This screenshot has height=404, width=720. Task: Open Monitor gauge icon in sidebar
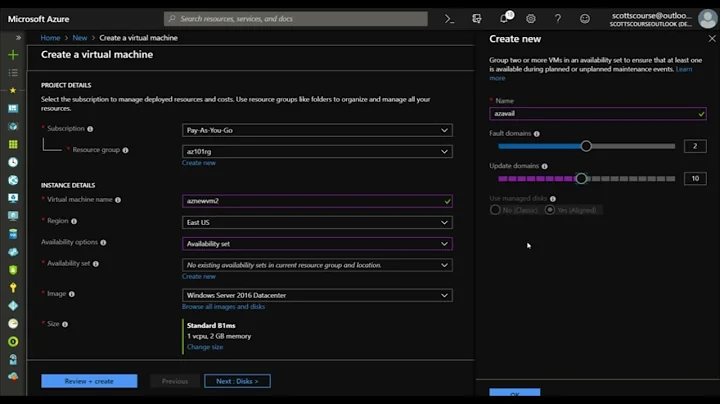[13, 324]
